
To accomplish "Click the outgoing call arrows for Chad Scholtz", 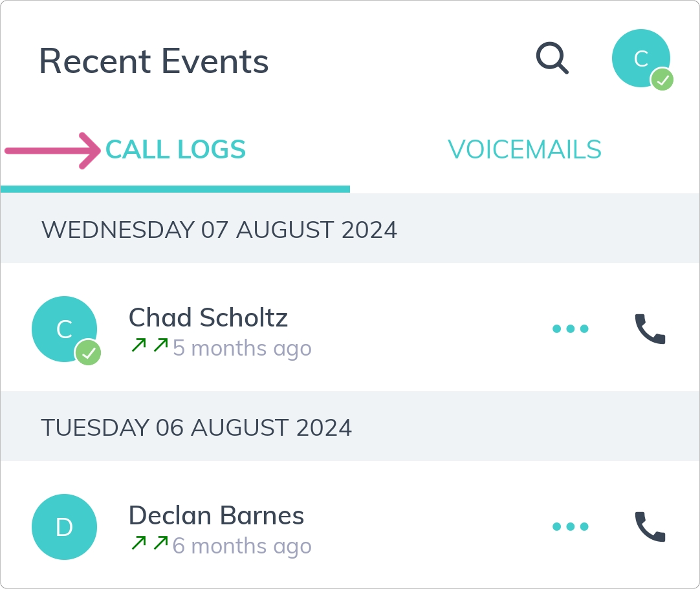I will click(x=149, y=346).
